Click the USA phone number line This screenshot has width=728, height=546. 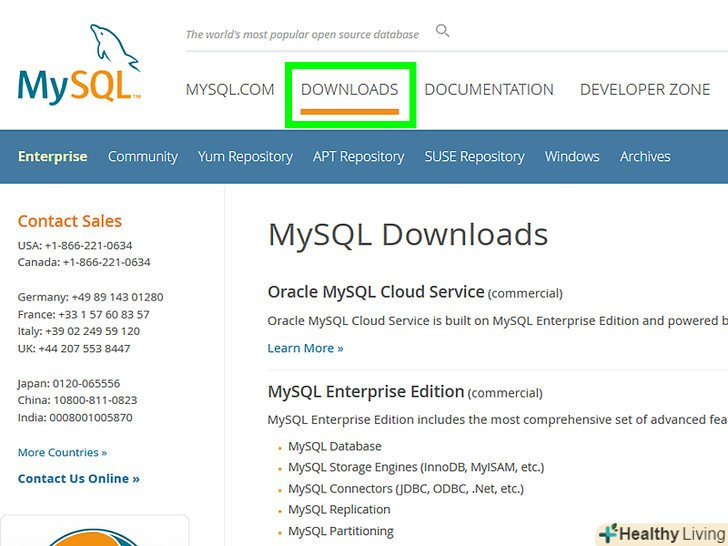click(75, 245)
